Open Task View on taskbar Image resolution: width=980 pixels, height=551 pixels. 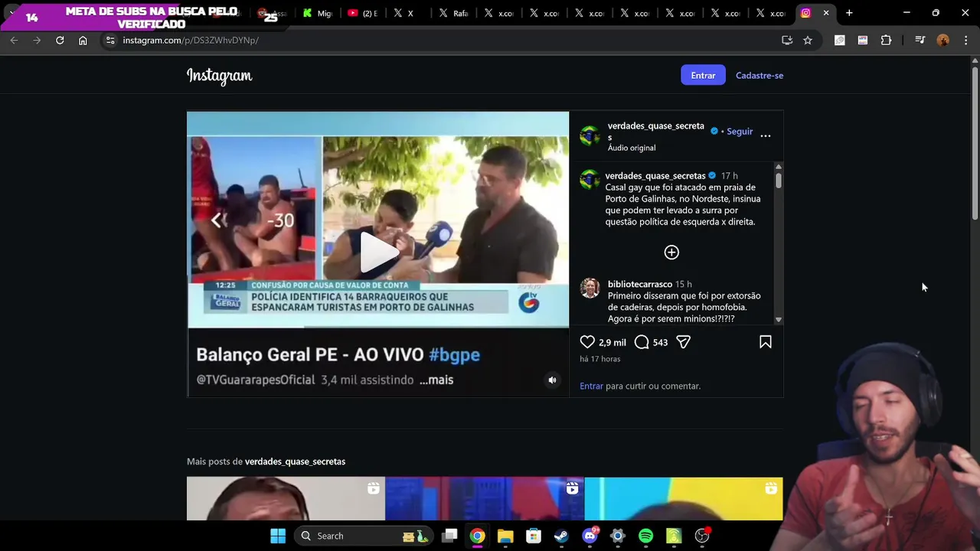[x=449, y=536]
